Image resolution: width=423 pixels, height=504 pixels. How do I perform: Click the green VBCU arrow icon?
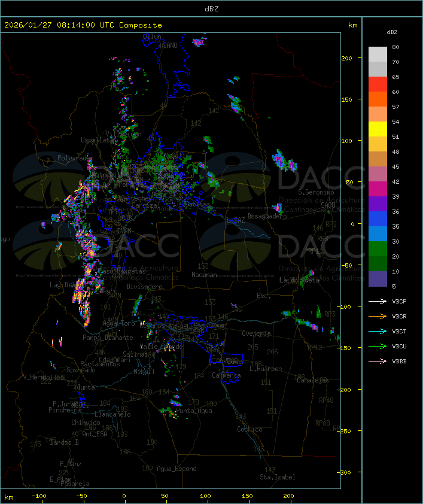[378, 347]
